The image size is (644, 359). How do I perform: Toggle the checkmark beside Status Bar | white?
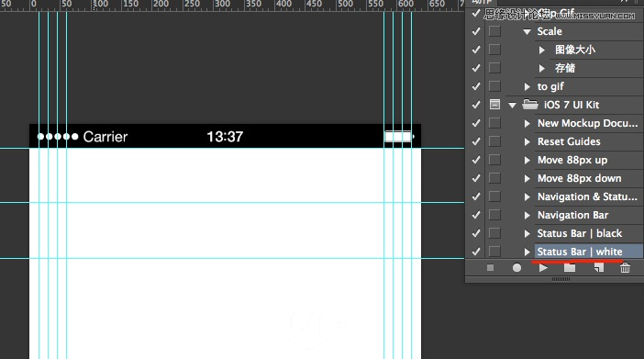click(476, 252)
